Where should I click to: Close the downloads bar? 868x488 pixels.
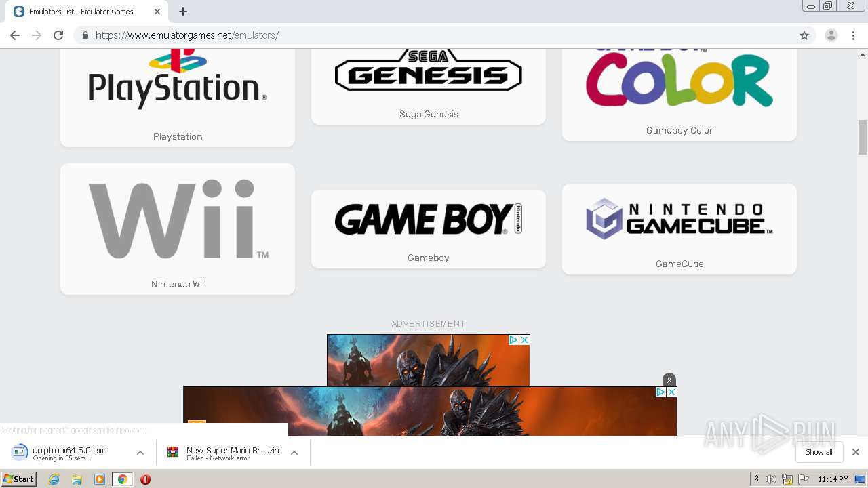[856, 452]
